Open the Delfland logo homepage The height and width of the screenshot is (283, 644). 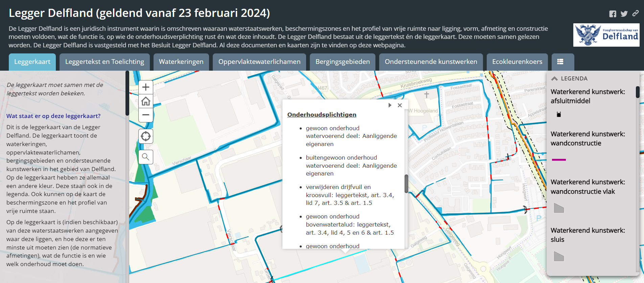click(606, 35)
